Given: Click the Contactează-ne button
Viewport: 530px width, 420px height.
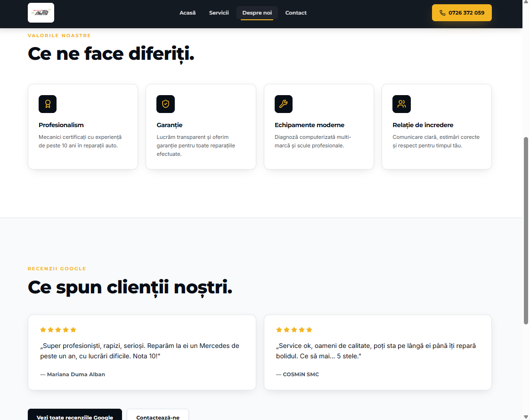Looking at the screenshot, I should tap(158, 417).
